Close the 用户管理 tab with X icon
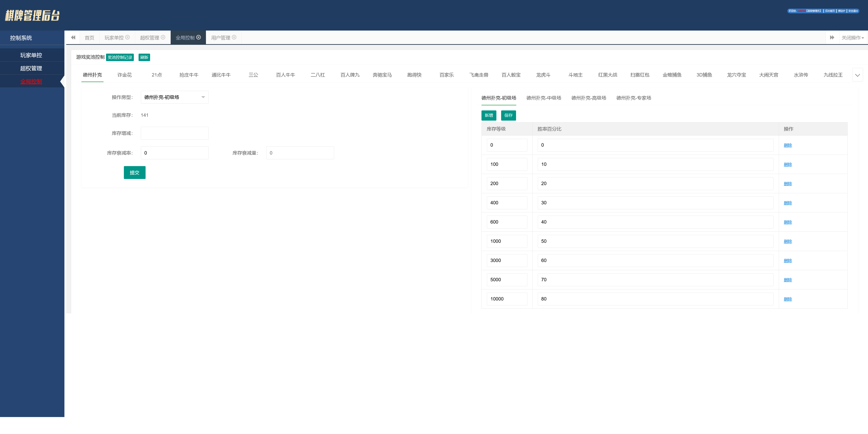868x434 pixels. tap(234, 37)
